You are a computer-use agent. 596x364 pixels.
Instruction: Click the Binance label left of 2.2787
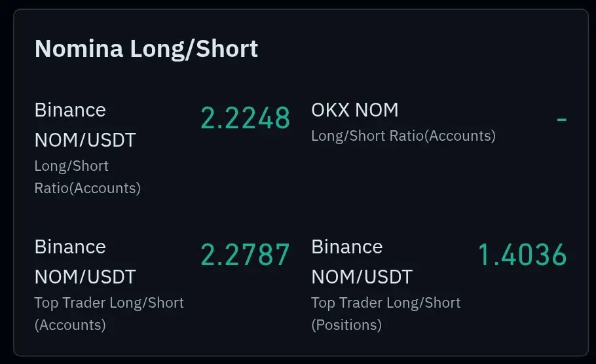[x=70, y=247]
